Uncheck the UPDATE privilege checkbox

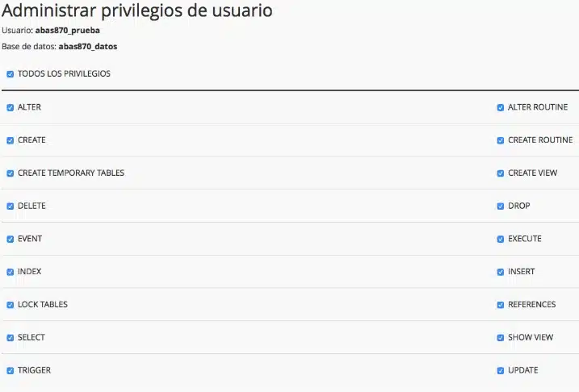[x=501, y=371]
